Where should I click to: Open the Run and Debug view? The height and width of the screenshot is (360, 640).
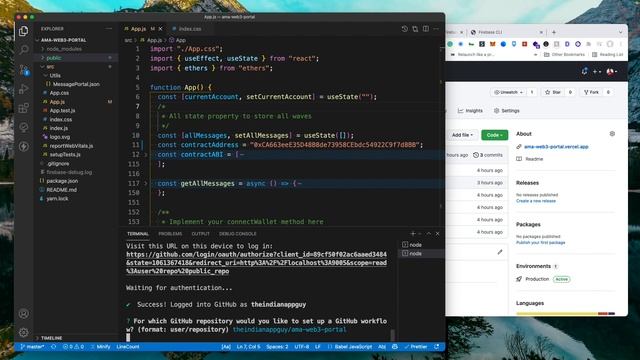24,89
